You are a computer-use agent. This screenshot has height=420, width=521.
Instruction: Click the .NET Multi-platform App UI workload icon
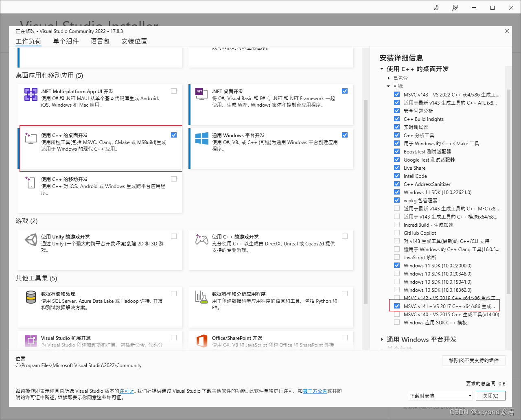click(x=31, y=94)
